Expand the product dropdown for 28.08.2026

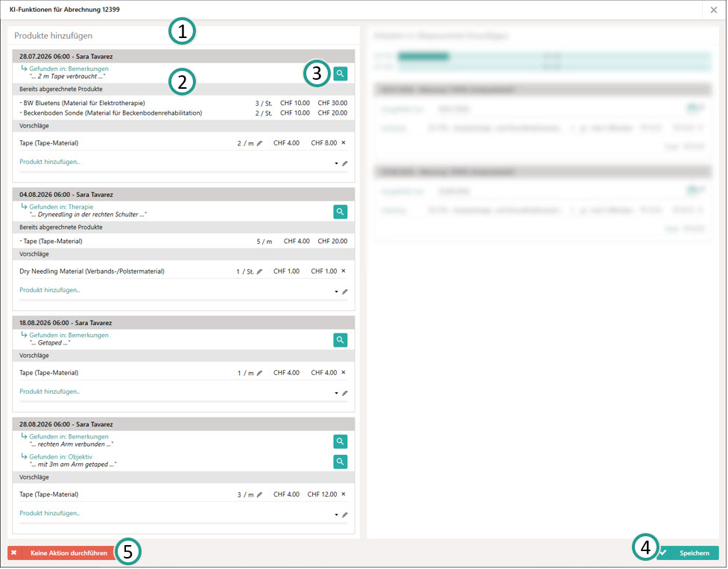point(336,515)
